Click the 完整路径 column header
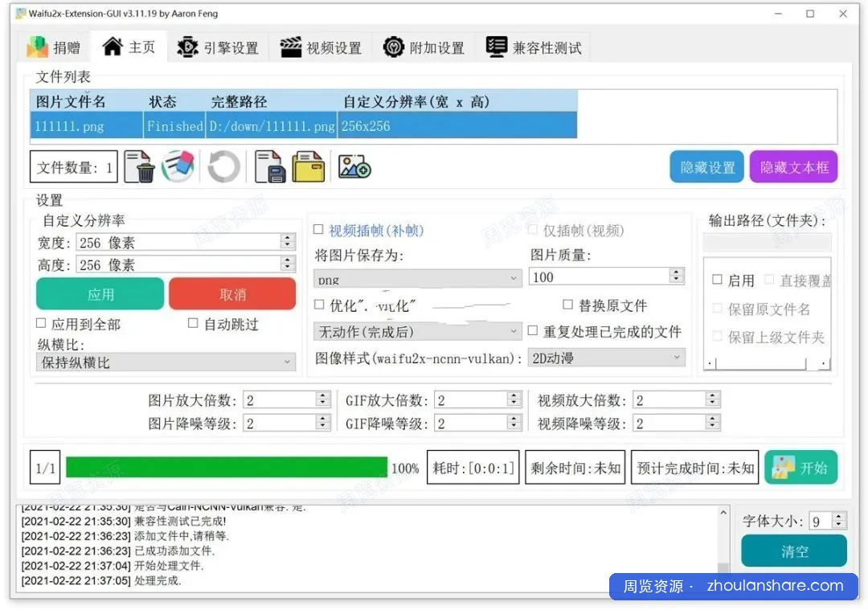The image size is (868, 610). point(272,101)
